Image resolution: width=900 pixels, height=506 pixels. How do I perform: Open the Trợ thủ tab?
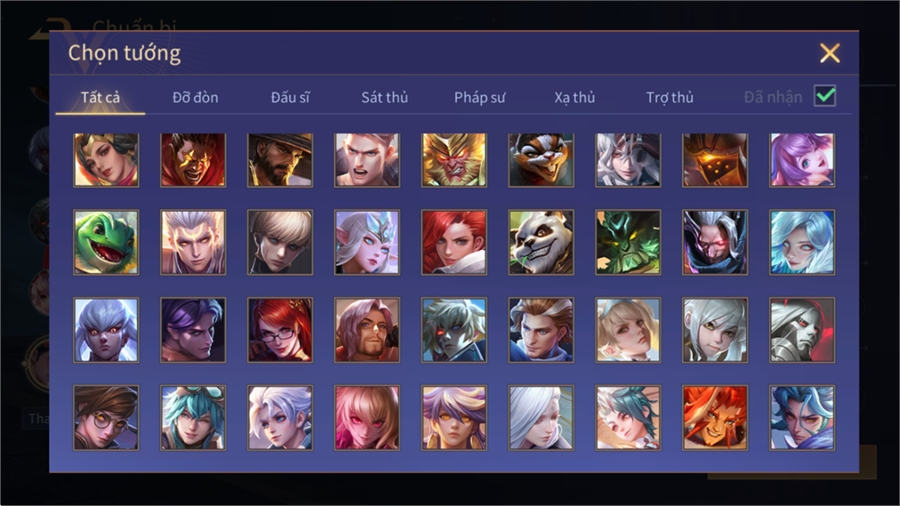[x=670, y=98]
